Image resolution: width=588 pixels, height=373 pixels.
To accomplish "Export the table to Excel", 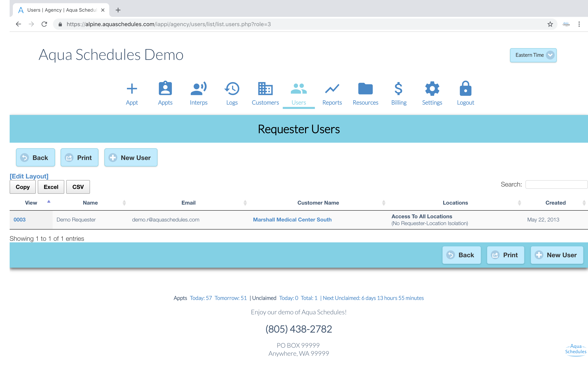I will coord(51,187).
